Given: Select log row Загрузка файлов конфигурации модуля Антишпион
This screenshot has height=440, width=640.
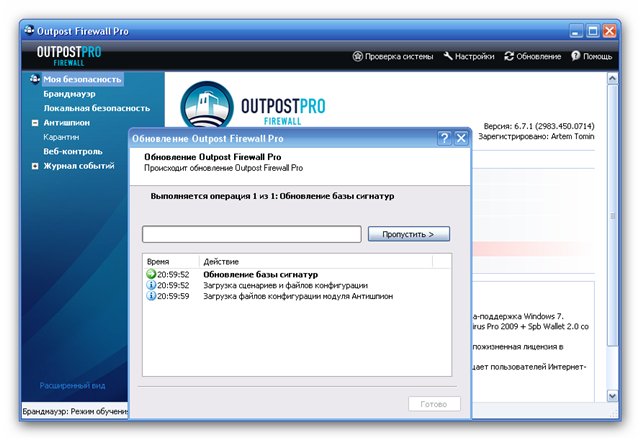Looking at the screenshot, I should coord(298,296).
